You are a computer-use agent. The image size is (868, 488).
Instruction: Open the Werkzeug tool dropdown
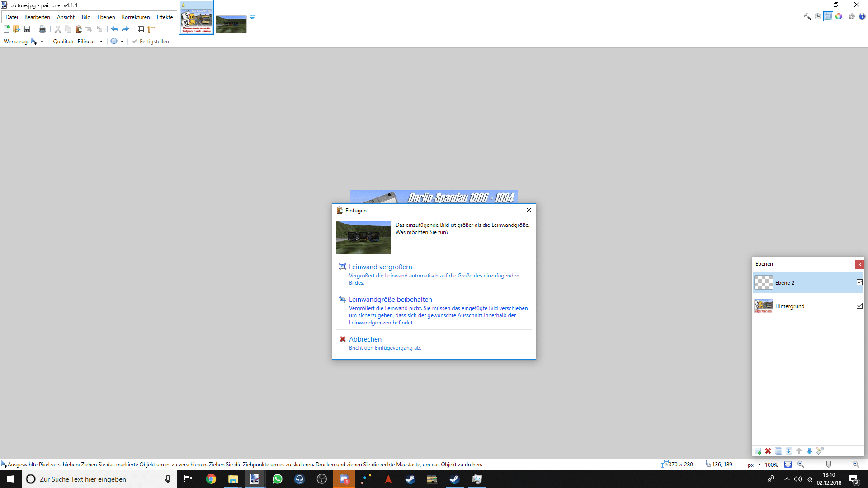(x=42, y=42)
